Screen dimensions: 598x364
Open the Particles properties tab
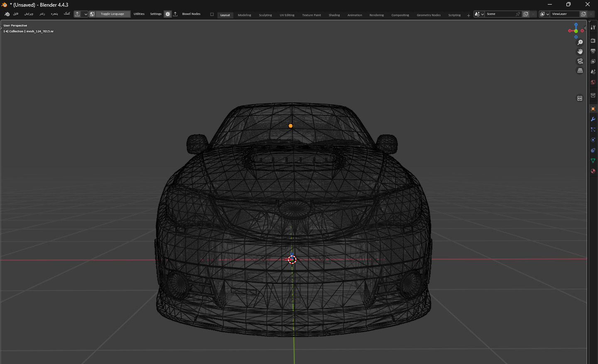tap(593, 129)
